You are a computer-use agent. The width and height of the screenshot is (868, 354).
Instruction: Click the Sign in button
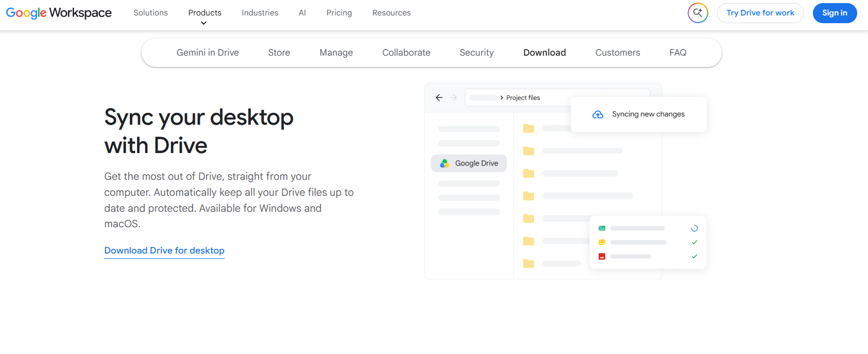click(835, 13)
